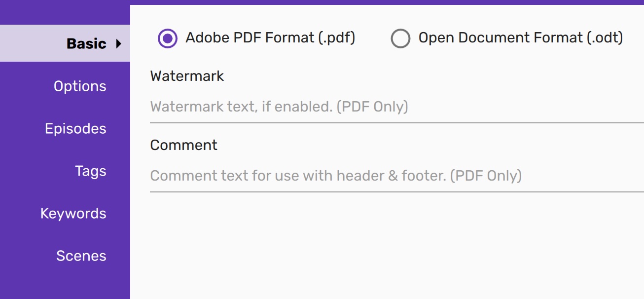Click the Watermark field heading
Viewport: 644px width, 299px height.
[187, 76]
